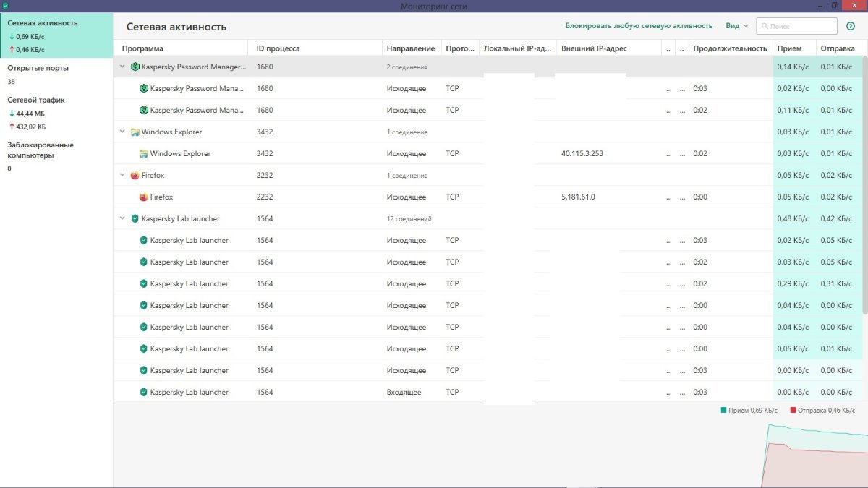Click the Kaspersky Lab launcher group shield icon
The image size is (868, 488).
pos(135,218)
